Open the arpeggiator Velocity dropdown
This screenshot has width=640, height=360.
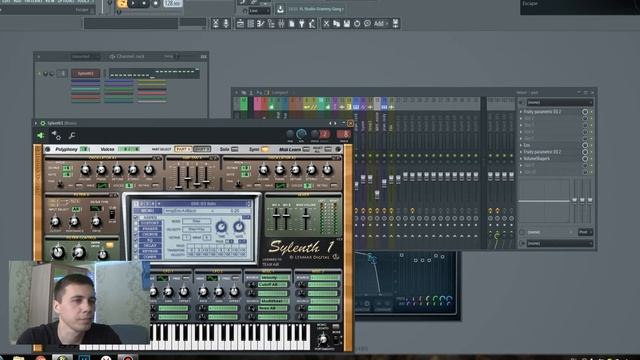(196, 229)
